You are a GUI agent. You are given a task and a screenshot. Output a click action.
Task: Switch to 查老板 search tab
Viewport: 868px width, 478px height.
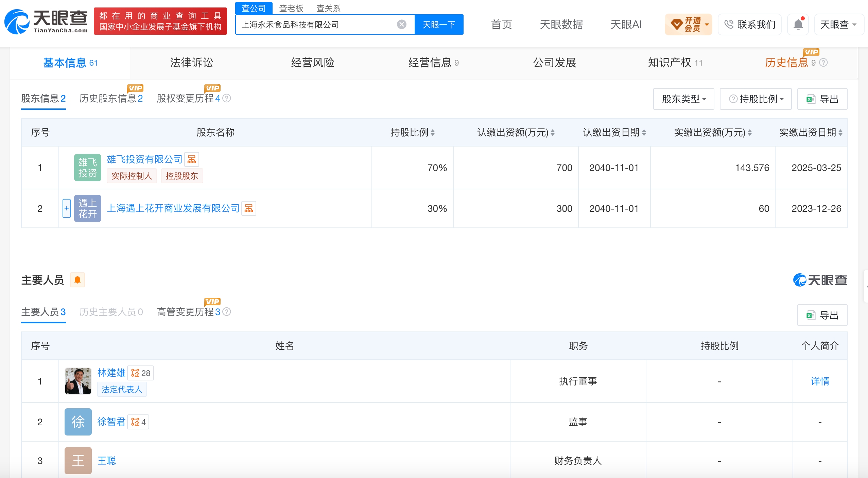(291, 8)
